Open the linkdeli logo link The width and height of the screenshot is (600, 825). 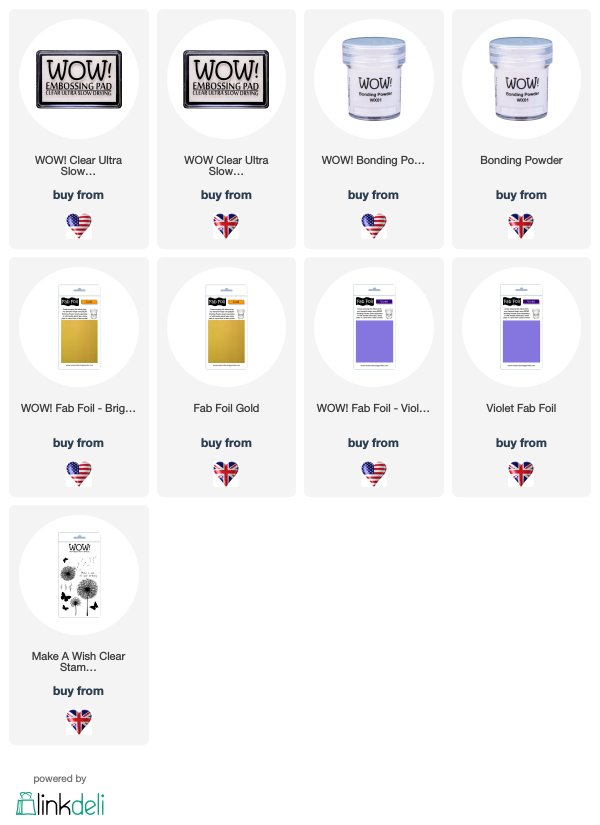[x=60, y=803]
